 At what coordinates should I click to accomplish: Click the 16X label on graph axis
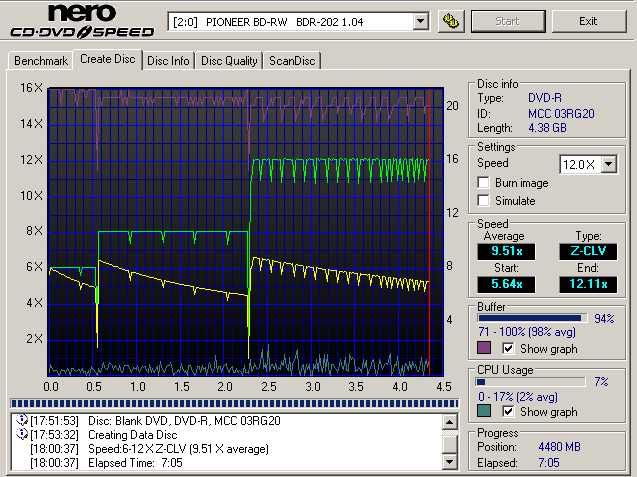32,87
